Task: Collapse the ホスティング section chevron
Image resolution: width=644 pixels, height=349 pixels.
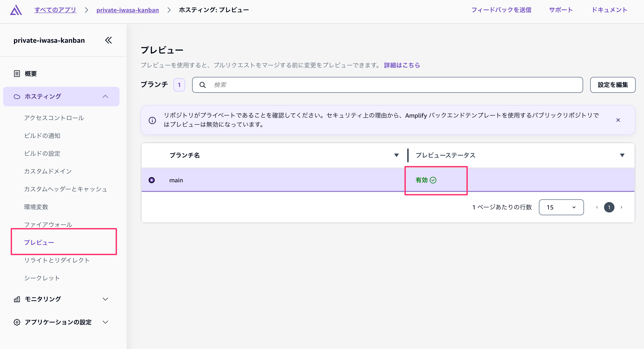Action: click(106, 96)
